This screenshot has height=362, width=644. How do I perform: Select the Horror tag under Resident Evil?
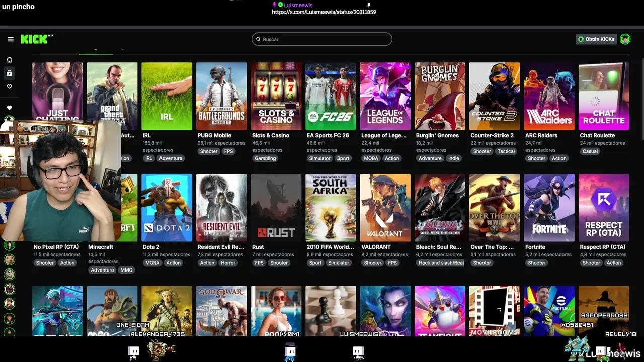coord(228,263)
